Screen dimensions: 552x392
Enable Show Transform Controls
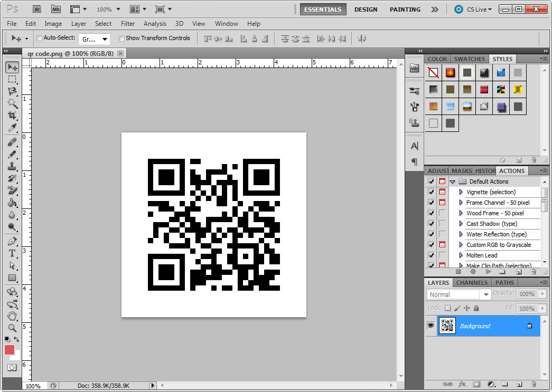(x=121, y=38)
